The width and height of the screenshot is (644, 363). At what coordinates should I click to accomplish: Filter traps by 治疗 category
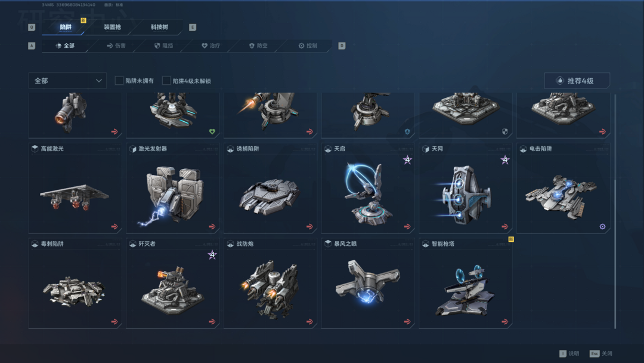point(210,45)
